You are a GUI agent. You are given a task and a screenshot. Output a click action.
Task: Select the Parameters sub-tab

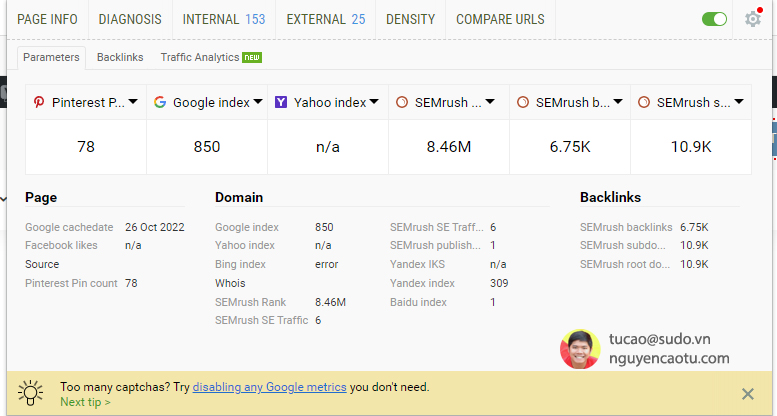pos(51,58)
